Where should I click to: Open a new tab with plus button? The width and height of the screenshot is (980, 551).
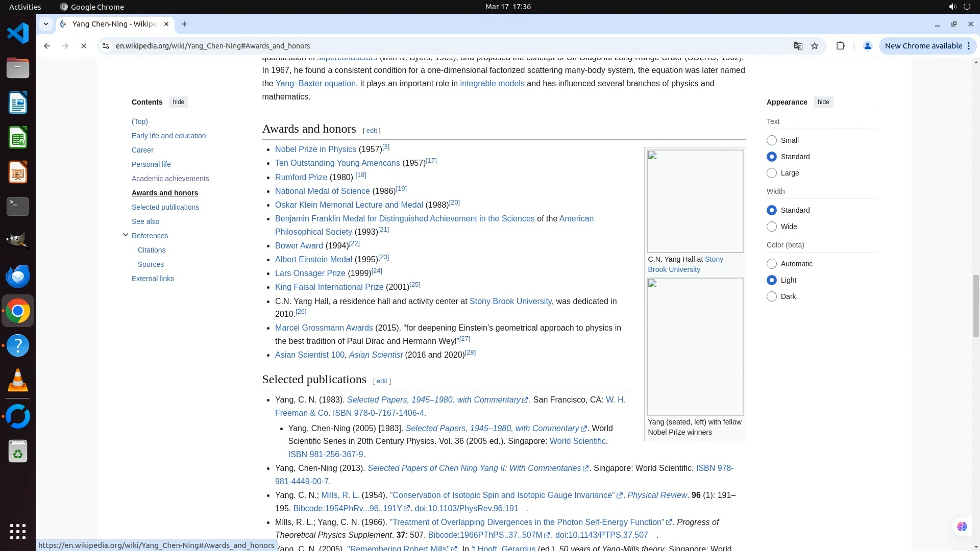coord(185,24)
